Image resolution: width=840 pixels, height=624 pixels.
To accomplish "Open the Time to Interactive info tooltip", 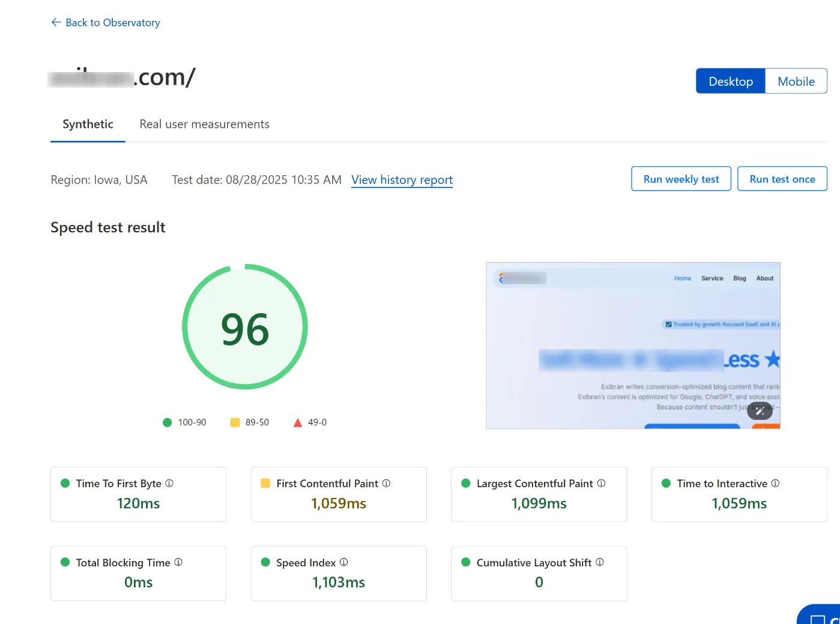I will pyautogui.click(x=776, y=483).
